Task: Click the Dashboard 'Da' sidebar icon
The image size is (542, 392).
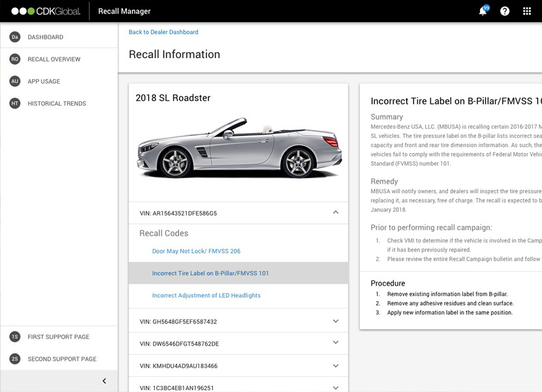Action: [x=15, y=37]
